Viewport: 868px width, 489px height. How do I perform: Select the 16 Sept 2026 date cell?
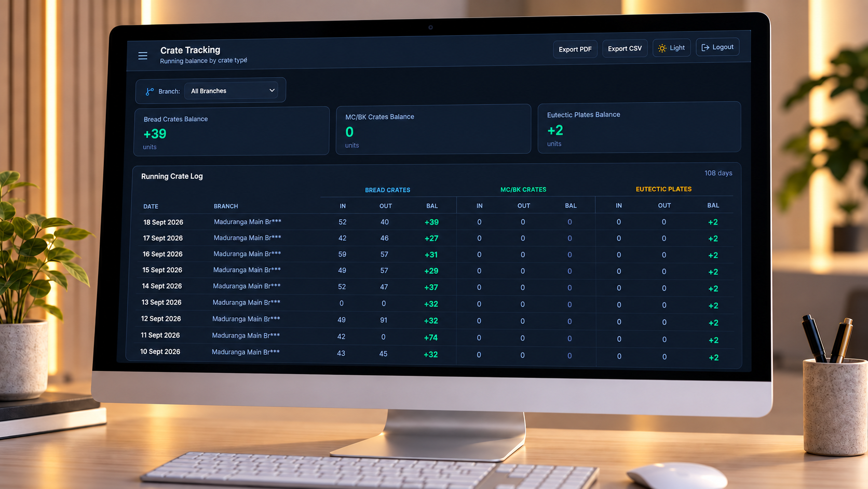click(x=162, y=254)
